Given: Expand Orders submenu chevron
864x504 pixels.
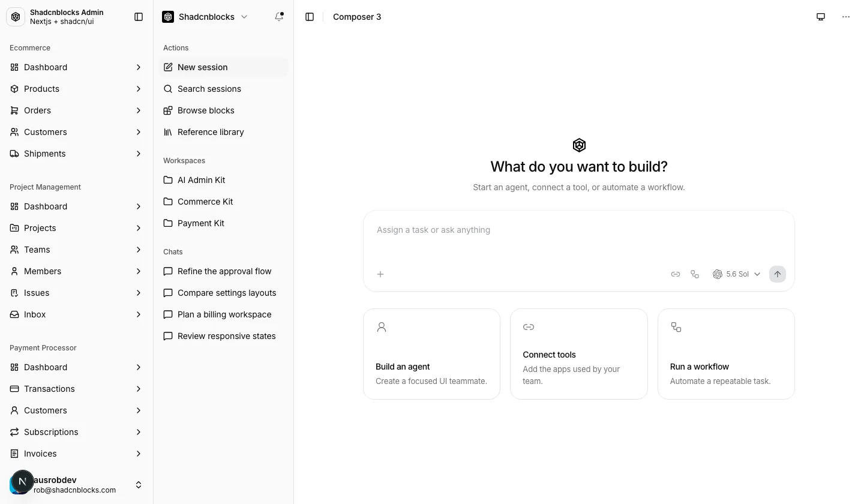Looking at the screenshot, I should tap(139, 110).
